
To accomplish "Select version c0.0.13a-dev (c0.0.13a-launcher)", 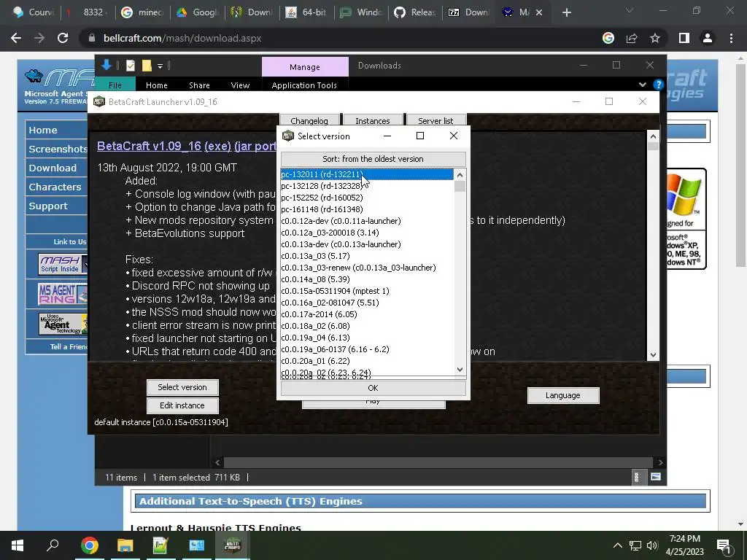I will [367, 244].
